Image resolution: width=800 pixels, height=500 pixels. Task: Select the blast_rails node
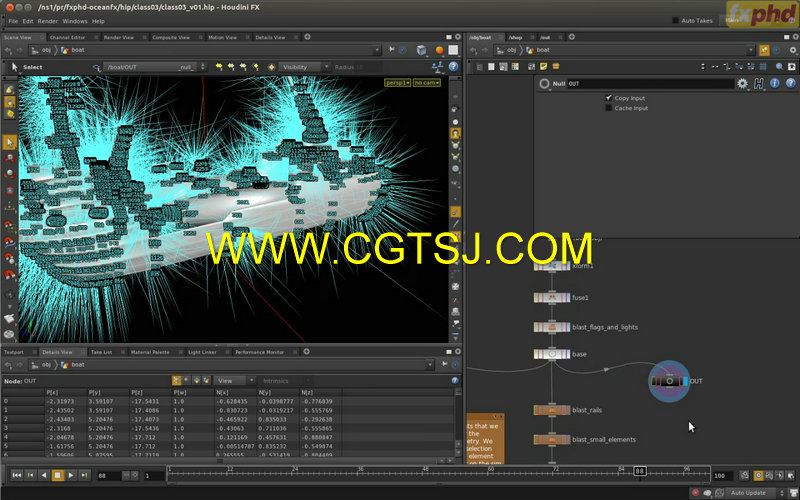552,410
